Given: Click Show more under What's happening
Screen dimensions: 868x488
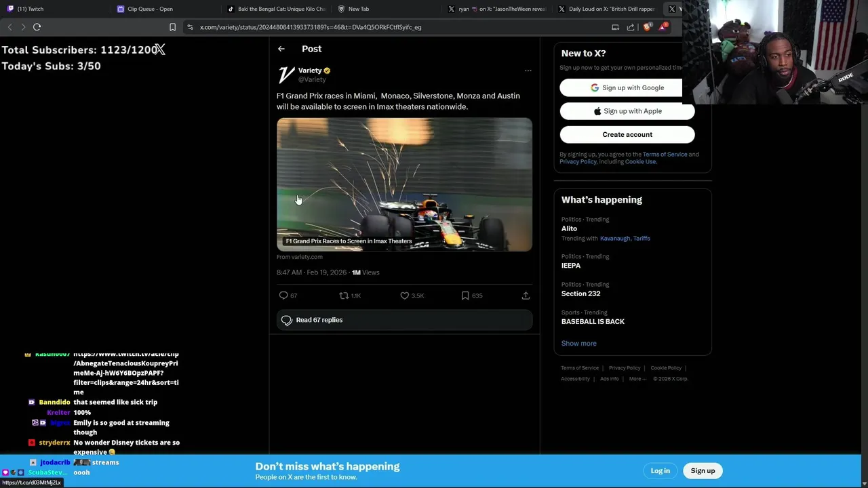Looking at the screenshot, I should [578, 343].
